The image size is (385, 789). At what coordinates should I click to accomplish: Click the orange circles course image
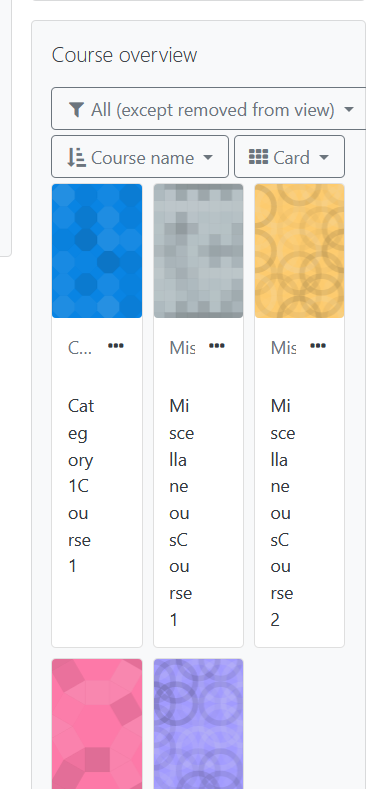[x=299, y=251]
